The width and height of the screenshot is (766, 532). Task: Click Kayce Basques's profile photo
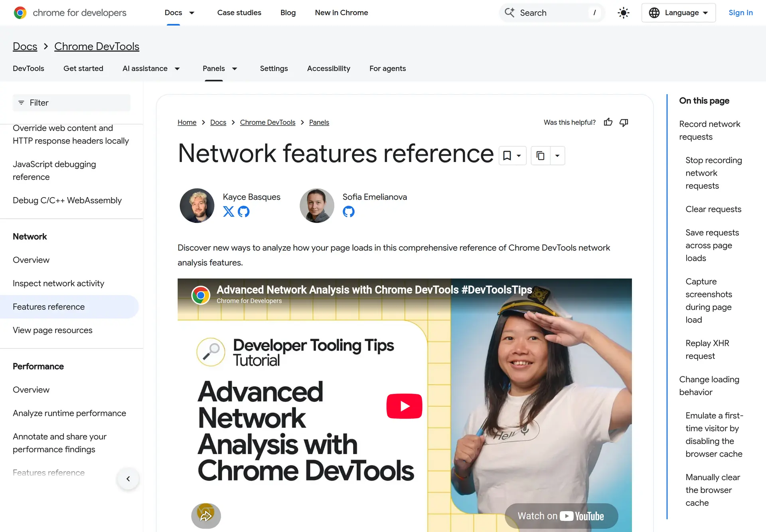pyautogui.click(x=197, y=206)
